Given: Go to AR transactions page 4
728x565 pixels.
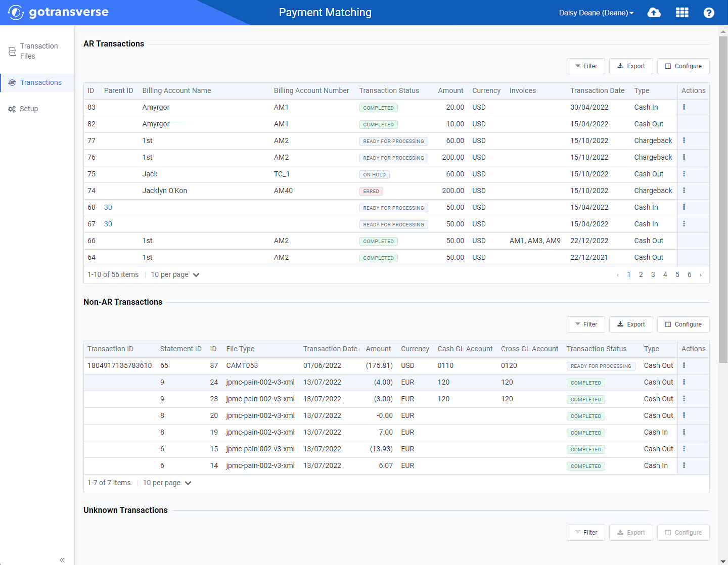Looking at the screenshot, I should [x=665, y=274].
